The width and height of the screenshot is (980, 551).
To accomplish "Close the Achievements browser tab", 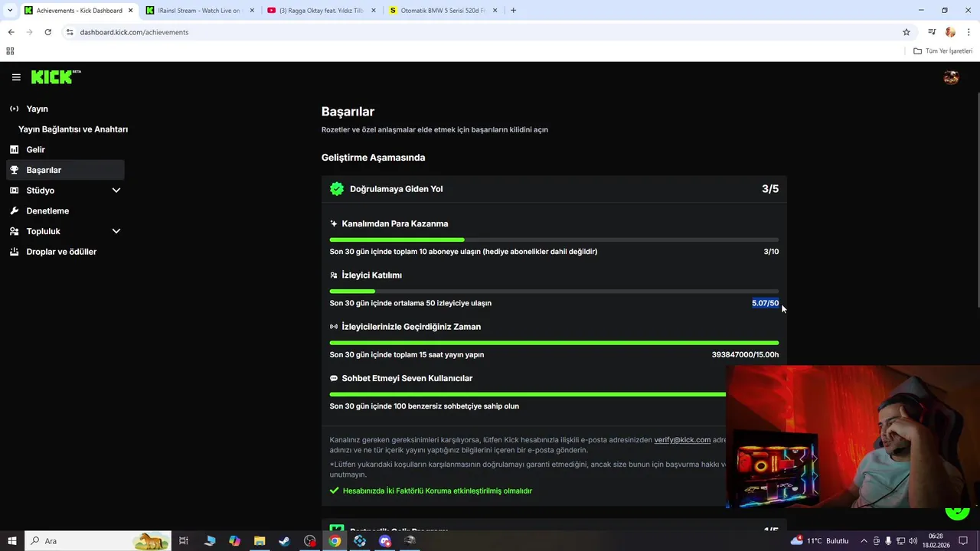I will coord(129,11).
